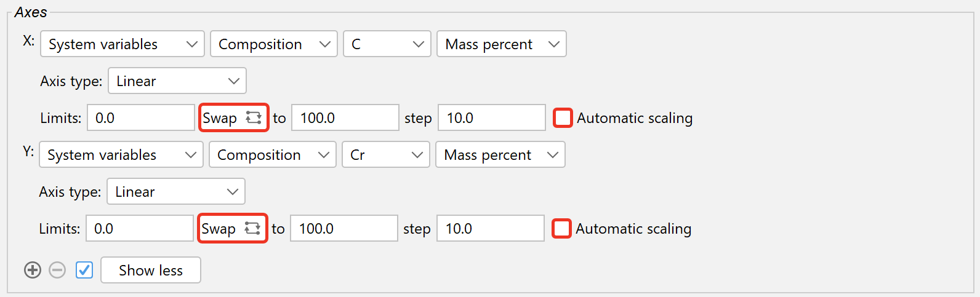The height and width of the screenshot is (297, 980).
Task: Click the X axis lower limit field
Action: coord(141,118)
